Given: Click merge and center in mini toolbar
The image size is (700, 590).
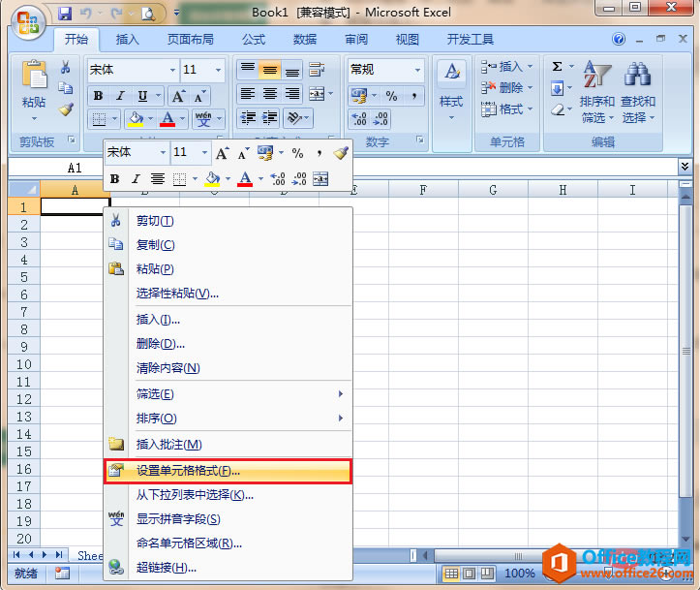Looking at the screenshot, I should coord(320,179).
